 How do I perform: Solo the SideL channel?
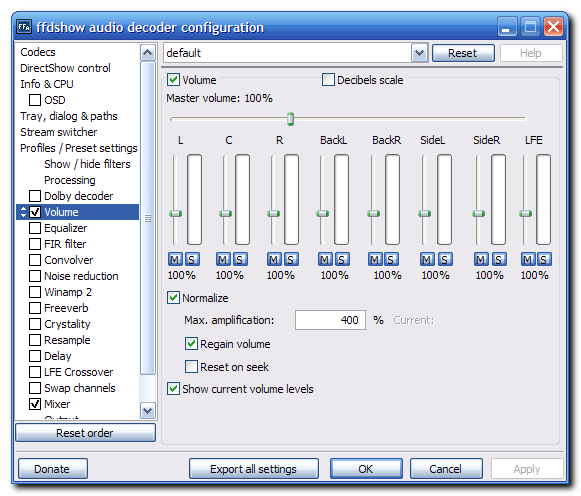pyautogui.click(x=445, y=259)
